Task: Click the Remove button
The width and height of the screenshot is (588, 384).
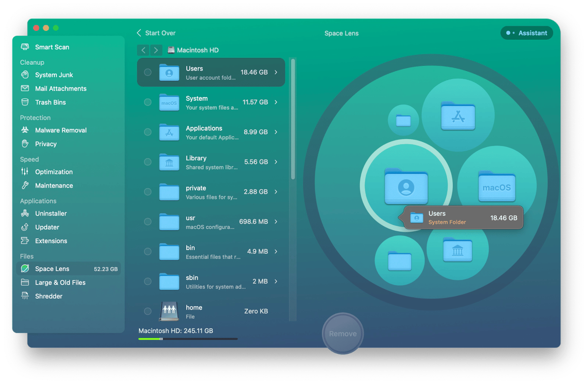Action: [x=343, y=333]
